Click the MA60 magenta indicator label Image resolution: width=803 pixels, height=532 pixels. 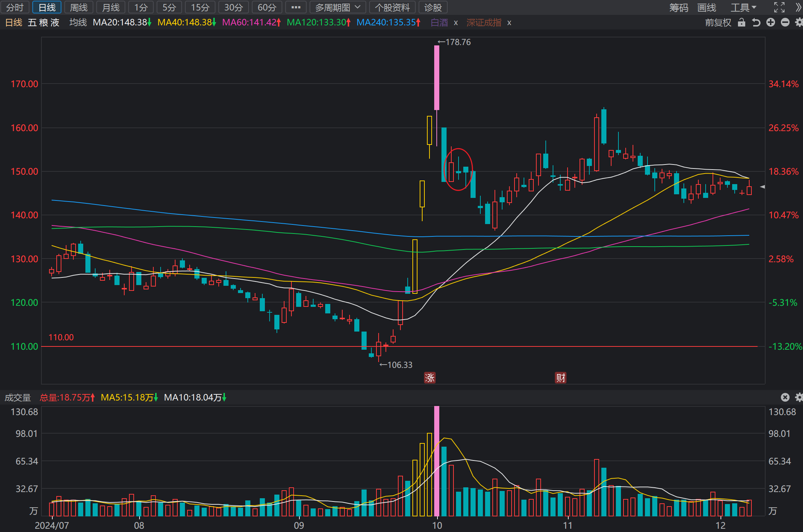tap(251, 23)
